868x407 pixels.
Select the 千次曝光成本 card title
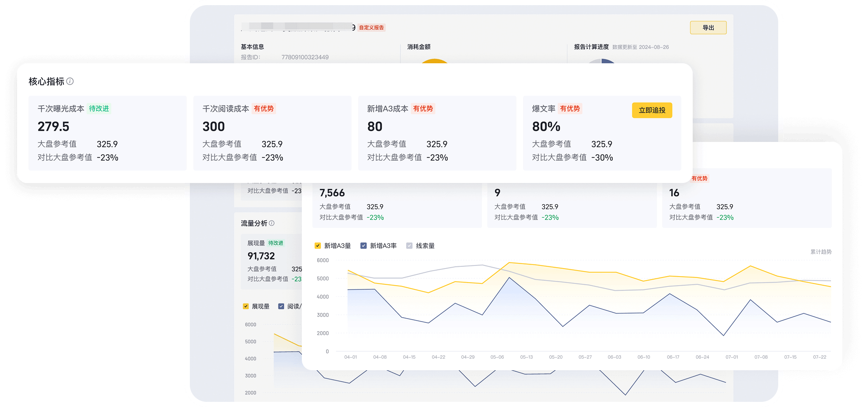tap(61, 109)
